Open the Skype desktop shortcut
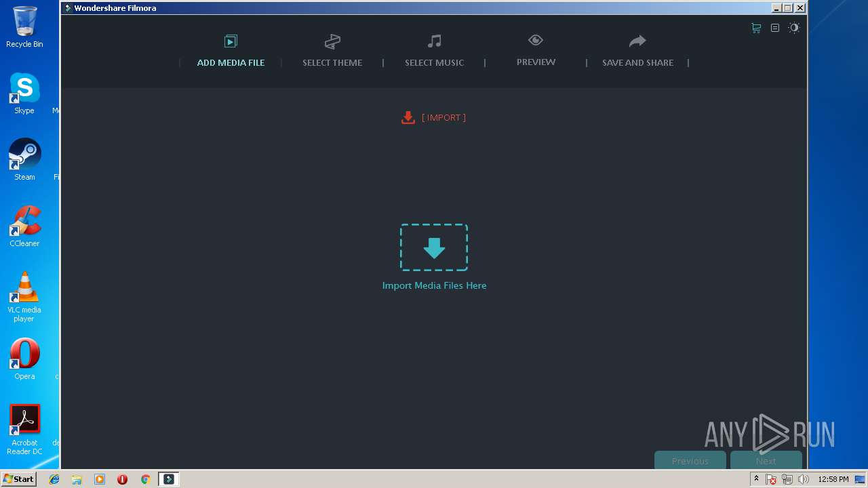868x488 pixels. (24, 94)
